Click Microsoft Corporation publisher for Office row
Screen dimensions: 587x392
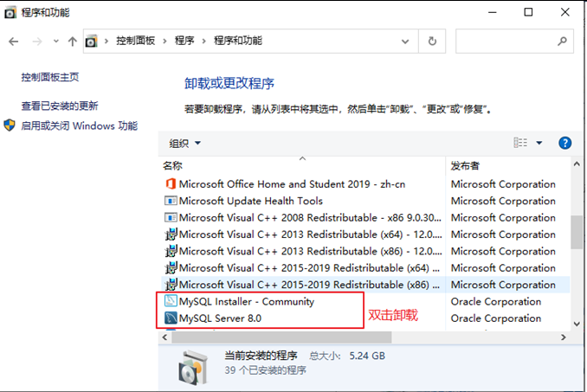pyautogui.click(x=503, y=184)
